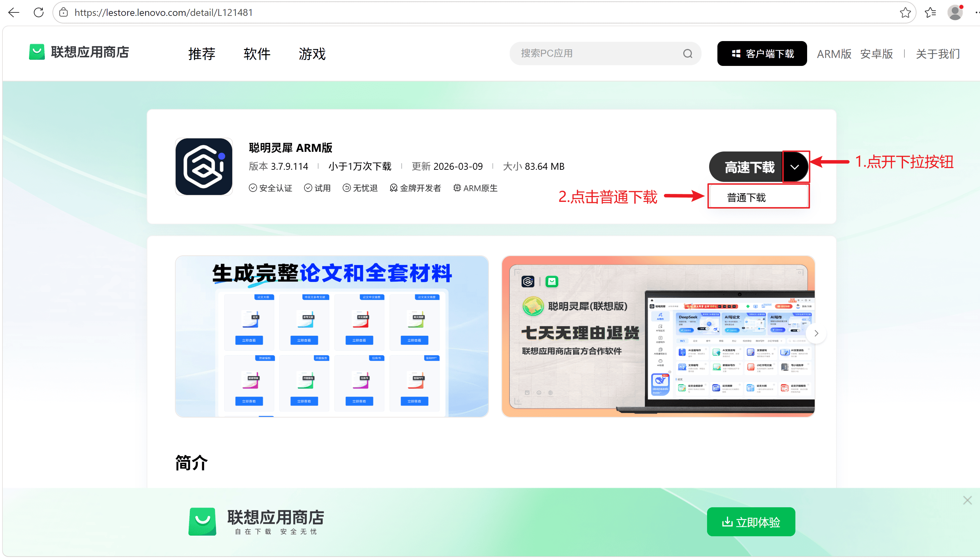
Task: Click the search magnifier icon
Action: coord(688,53)
